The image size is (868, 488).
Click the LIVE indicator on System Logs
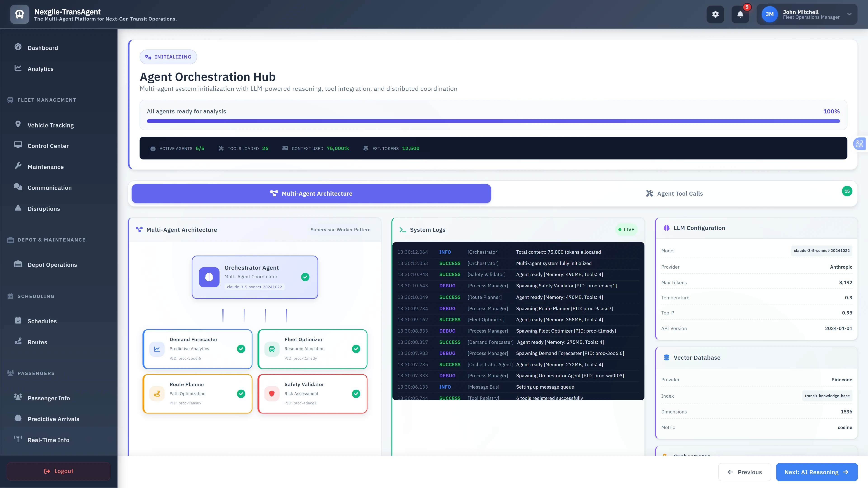tap(626, 230)
